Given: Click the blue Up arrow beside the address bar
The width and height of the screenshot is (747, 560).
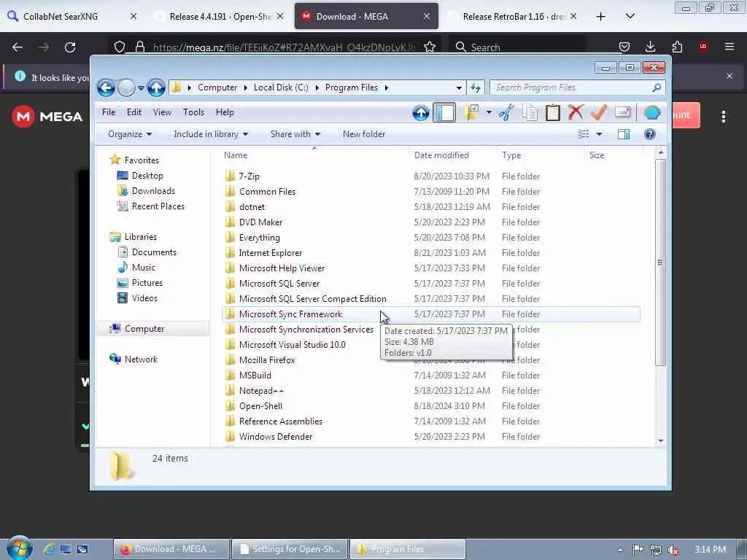Looking at the screenshot, I should [156, 88].
